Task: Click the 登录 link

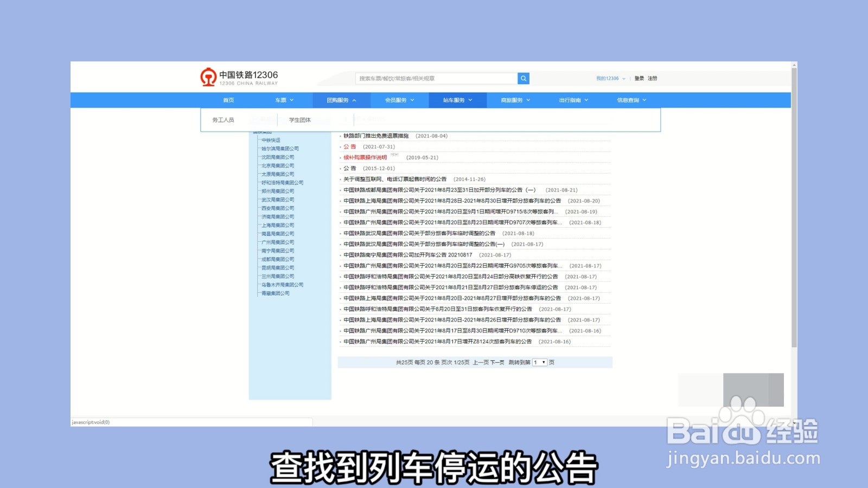Action: pyautogui.click(x=639, y=78)
